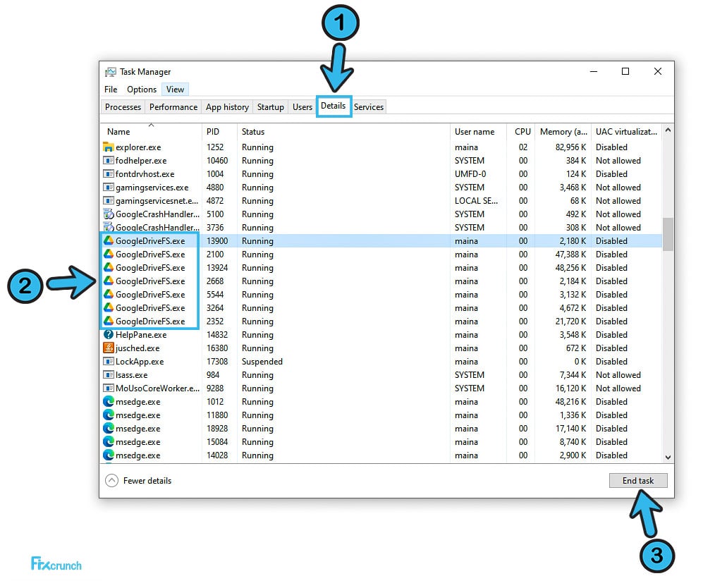
Task: Click Google Drive icon for PID 13900
Action: click(109, 240)
